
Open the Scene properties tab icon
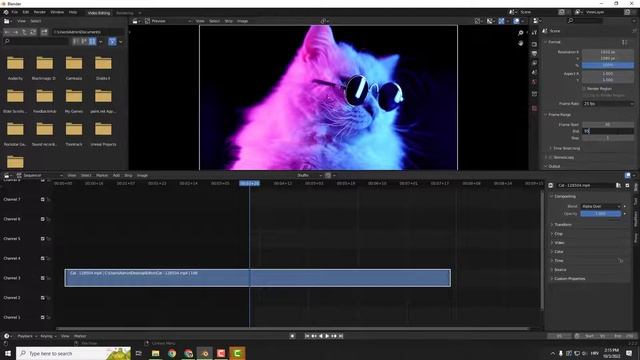(534, 72)
